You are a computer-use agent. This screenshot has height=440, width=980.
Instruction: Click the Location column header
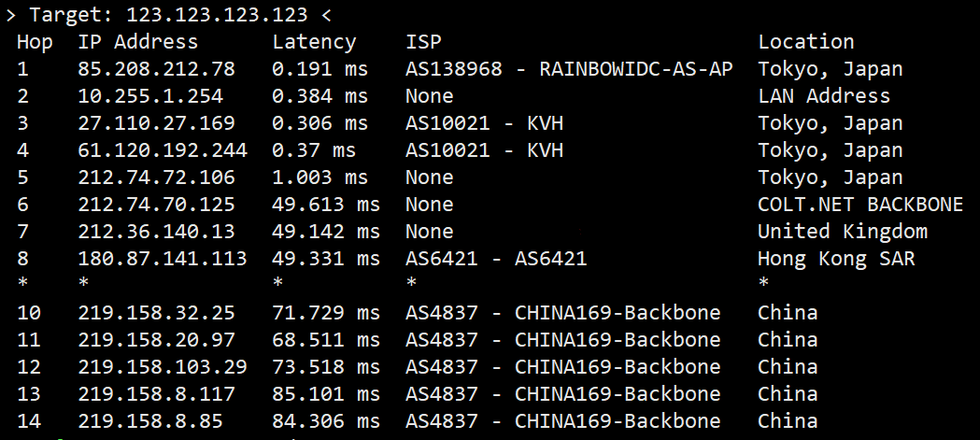805,42
